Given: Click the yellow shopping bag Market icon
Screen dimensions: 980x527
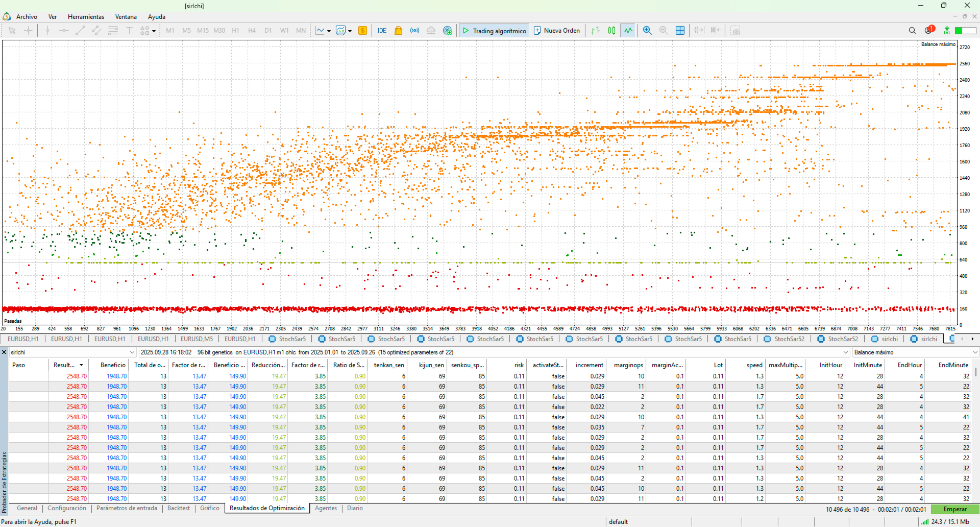Looking at the screenshot, I should 398,31.
